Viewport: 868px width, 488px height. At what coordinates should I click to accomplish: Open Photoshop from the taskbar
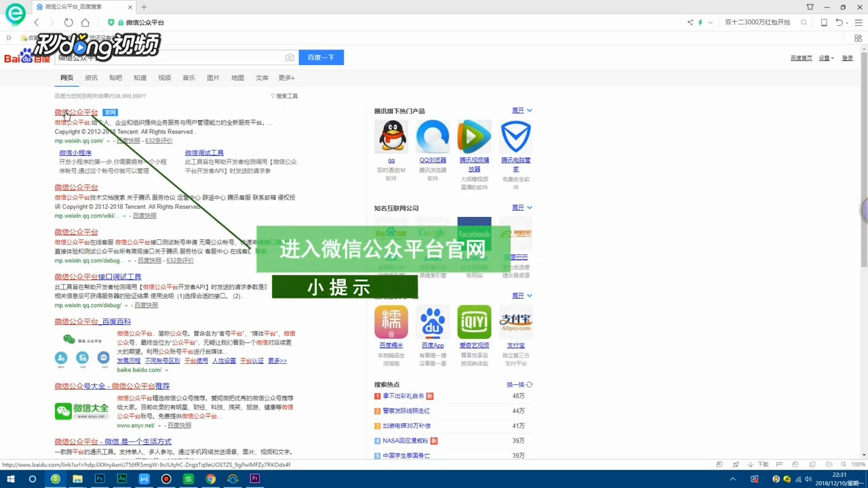(x=100, y=479)
